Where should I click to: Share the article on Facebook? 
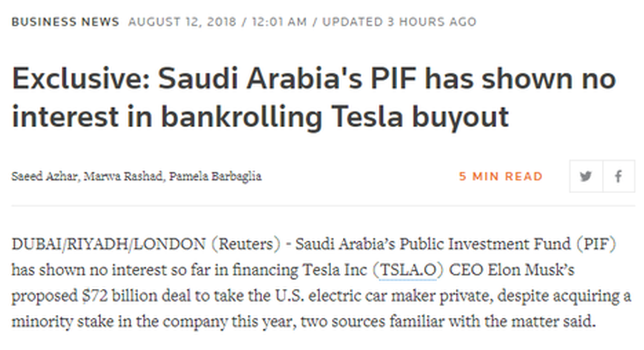(x=618, y=177)
